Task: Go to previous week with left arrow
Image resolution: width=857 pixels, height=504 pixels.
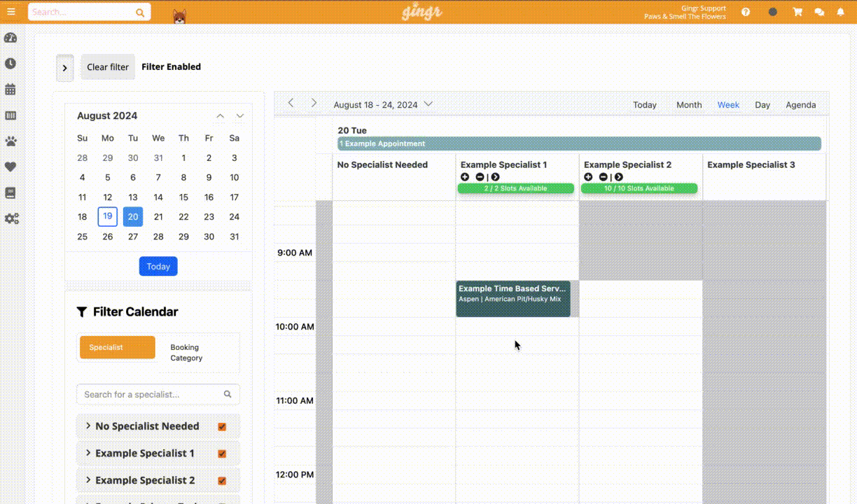Action: [291, 103]
